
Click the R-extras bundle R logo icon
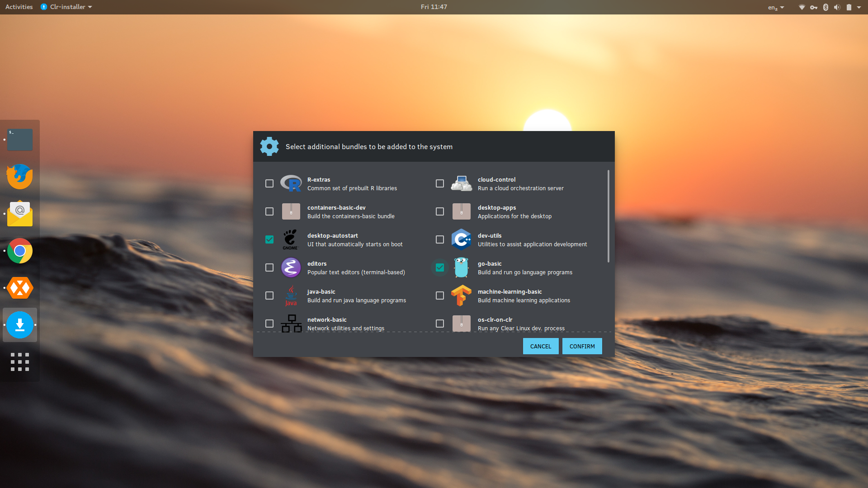(x=291, y=183)
